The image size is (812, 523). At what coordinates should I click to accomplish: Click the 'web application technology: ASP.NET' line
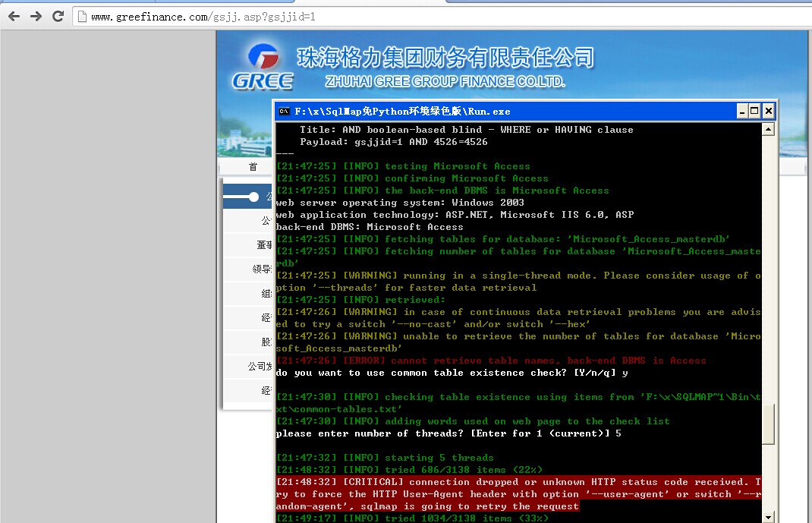click(455, 214)
